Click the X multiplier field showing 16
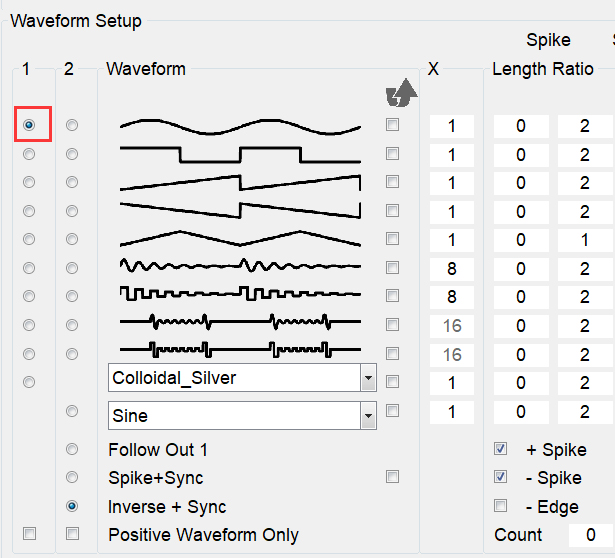This screenshot has width=615, height=558. pos(452,324)
